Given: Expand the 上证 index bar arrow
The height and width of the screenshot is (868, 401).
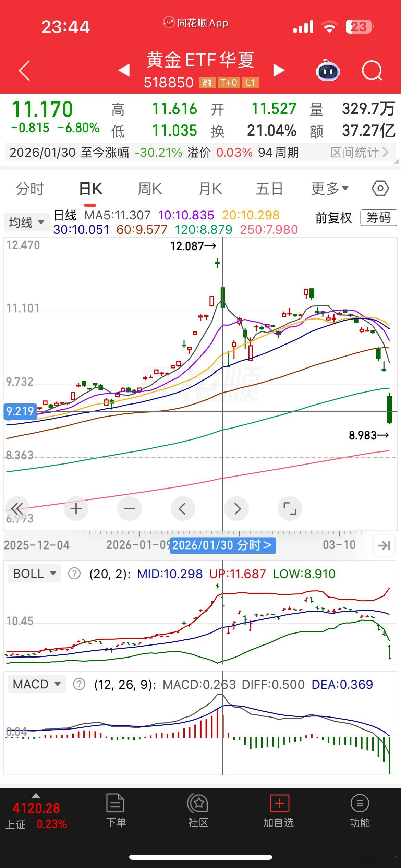Looking at the screenshot, I should pos(36,796).
